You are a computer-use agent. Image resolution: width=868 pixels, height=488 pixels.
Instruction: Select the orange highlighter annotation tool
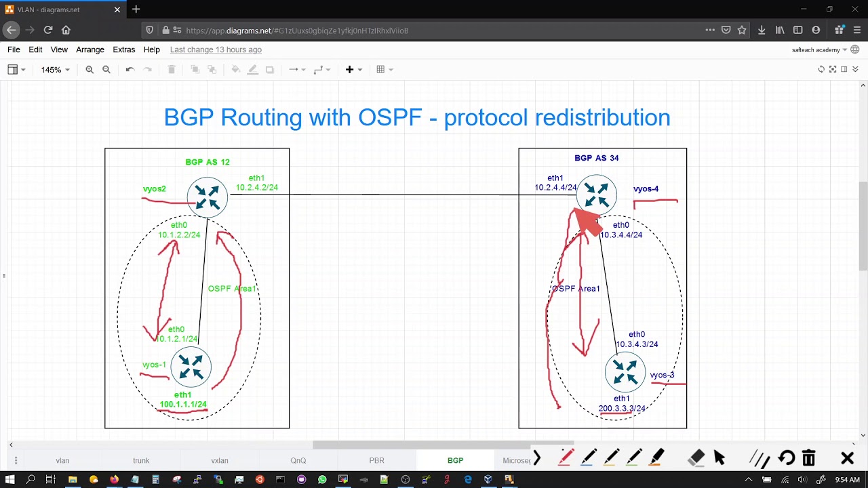pos(658,459)
